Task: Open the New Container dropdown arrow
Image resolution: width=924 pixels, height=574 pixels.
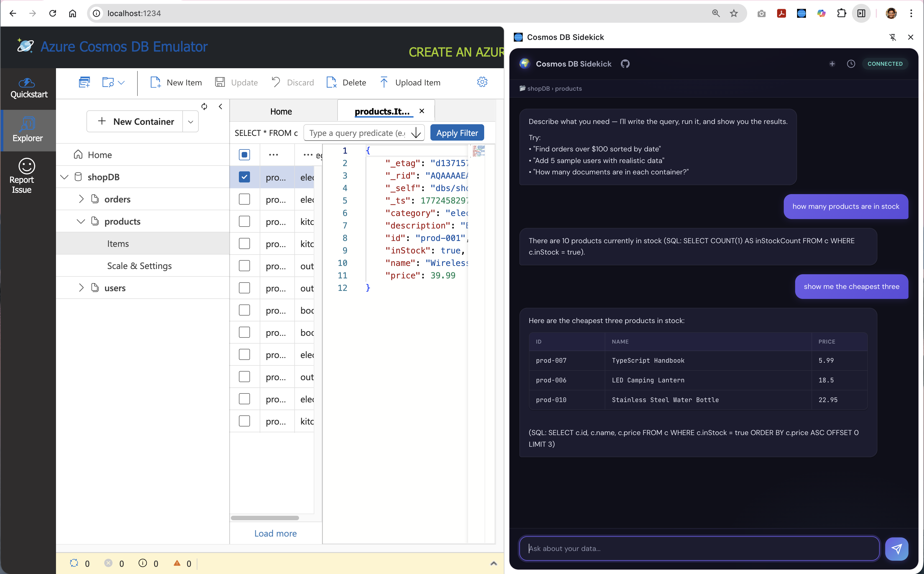Action: [190, 121]
